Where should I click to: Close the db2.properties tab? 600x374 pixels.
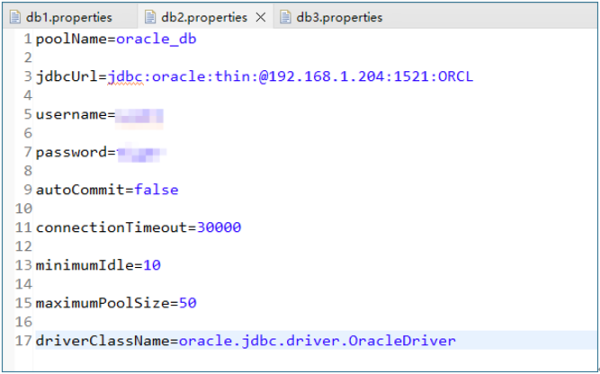(x=261, y=17)
